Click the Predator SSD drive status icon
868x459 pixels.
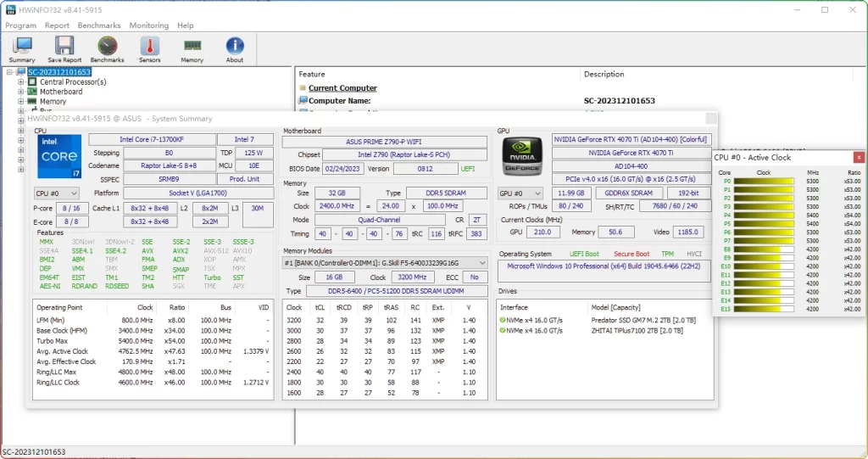503,320
